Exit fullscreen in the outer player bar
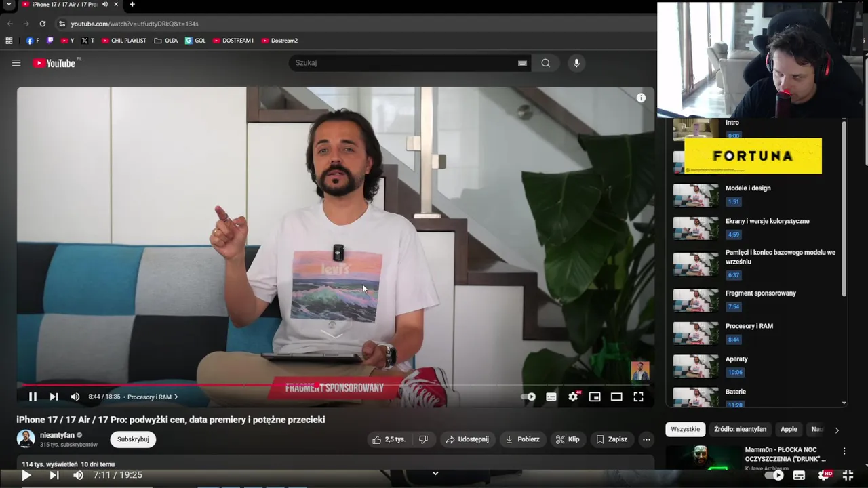 848,475
